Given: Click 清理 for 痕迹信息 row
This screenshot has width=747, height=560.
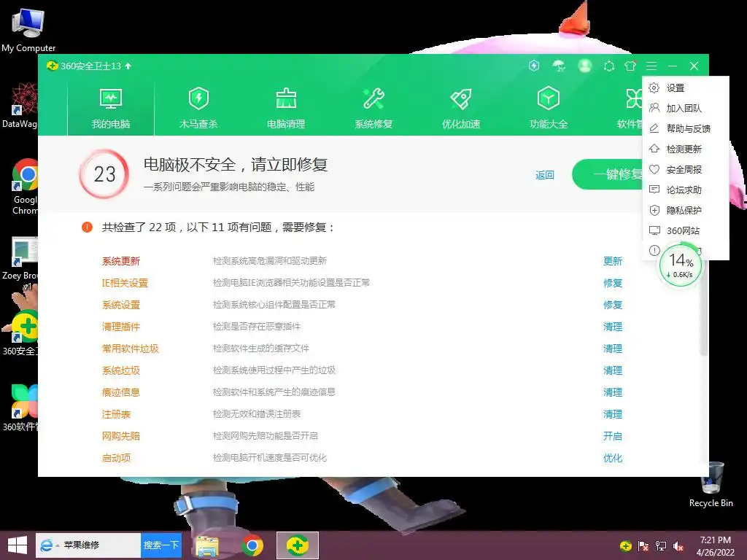Looking at the screenshot, I should (613, 392).
